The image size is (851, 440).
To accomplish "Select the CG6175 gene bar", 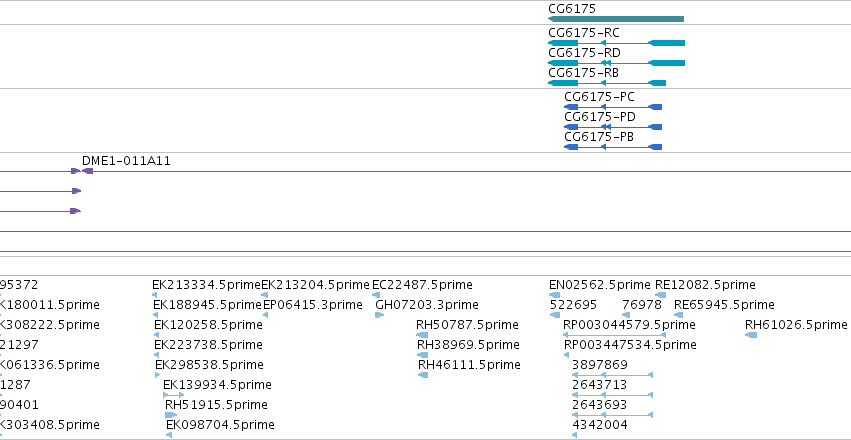I will 616,19.
